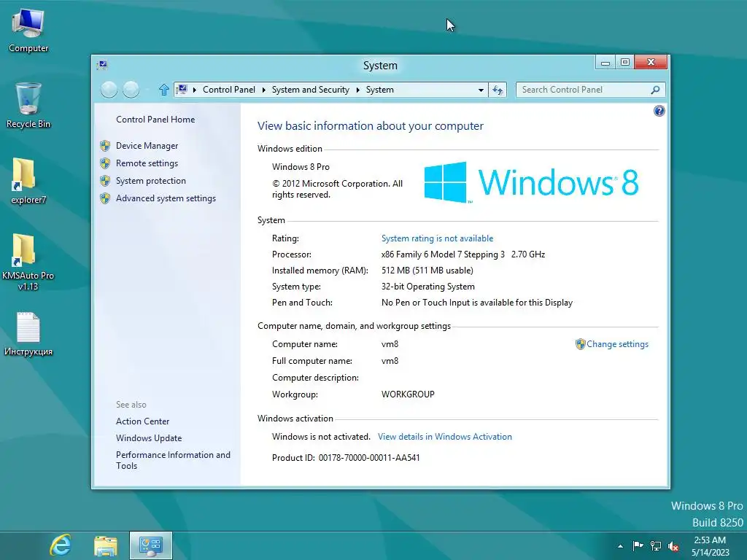Image resolution: width=747 pixels, height=560 pixels.
Task: Open Performance Information and Tools
Action: pos(173,461)
